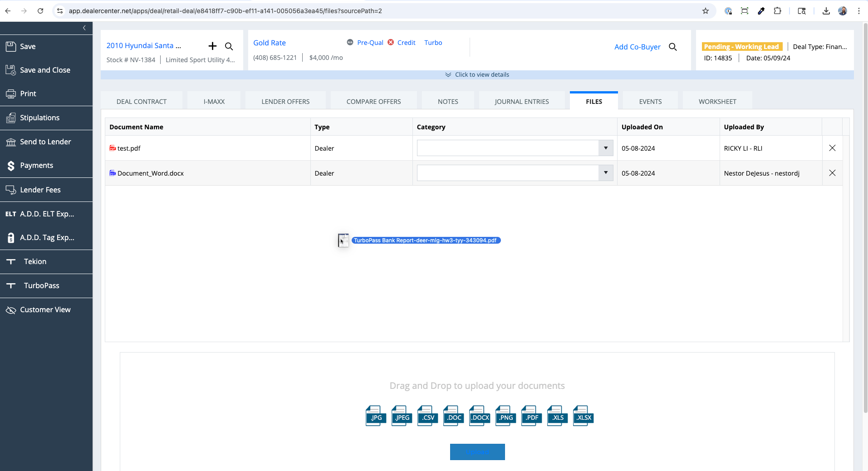Viewport: 868px width, 471px height.
Task: Open 2010 Hyundai Santa vehicle link
Action: pos(143,45)
